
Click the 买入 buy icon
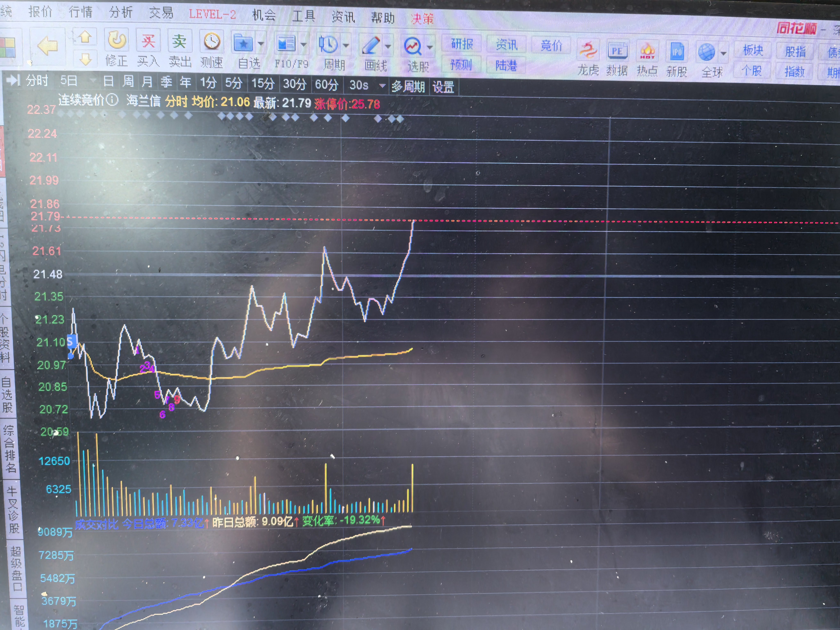pyautogui.click(x=148, y=41)
